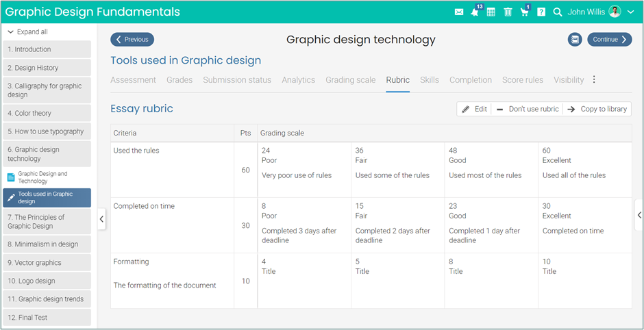Collapse the left sidebar with arrow handle

click(101, 219)
